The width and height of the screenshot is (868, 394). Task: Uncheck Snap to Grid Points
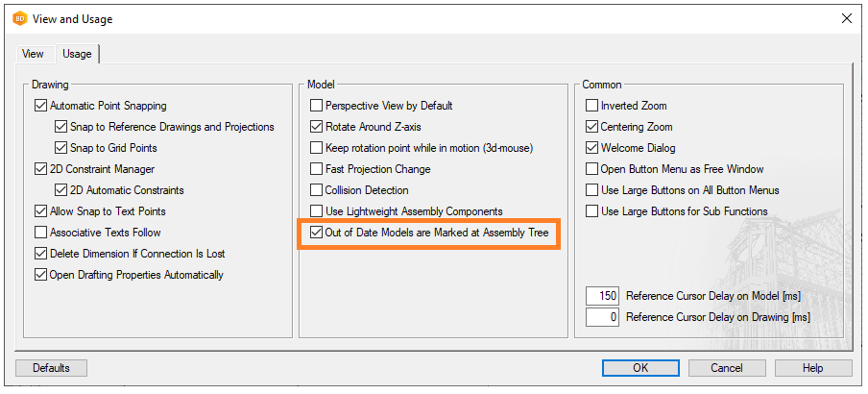click(x=61, y=148)
